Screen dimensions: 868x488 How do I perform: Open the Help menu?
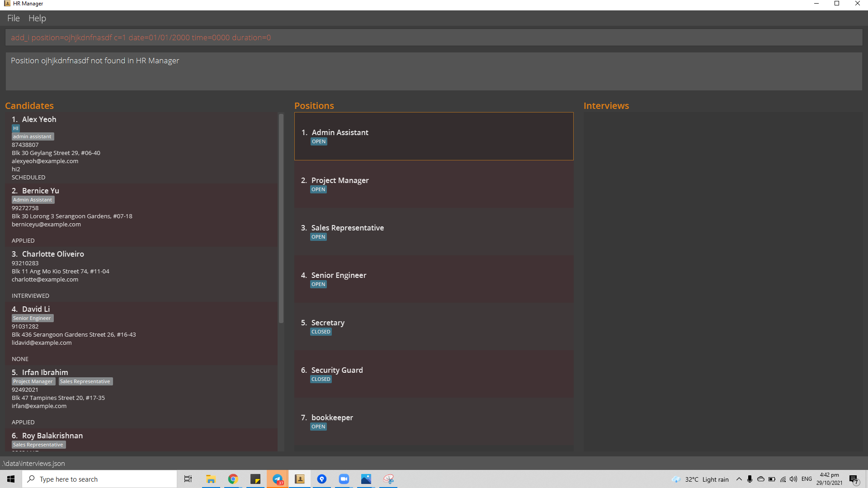coord(37,18)
